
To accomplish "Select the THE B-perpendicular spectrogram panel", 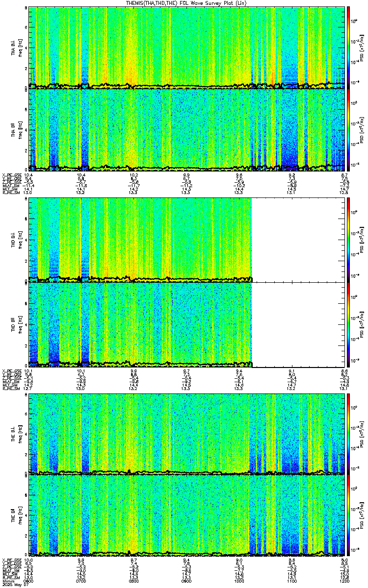I will [187, 434].
